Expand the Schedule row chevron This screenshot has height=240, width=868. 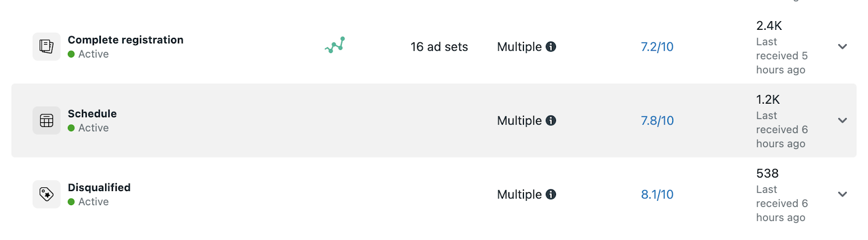[x=843, y=121]
